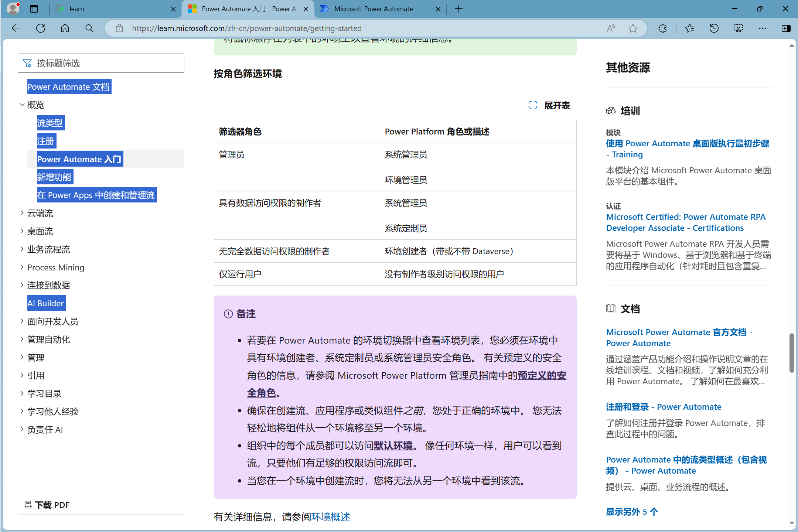Expand the 业务流程流 section

click(22, 249)
